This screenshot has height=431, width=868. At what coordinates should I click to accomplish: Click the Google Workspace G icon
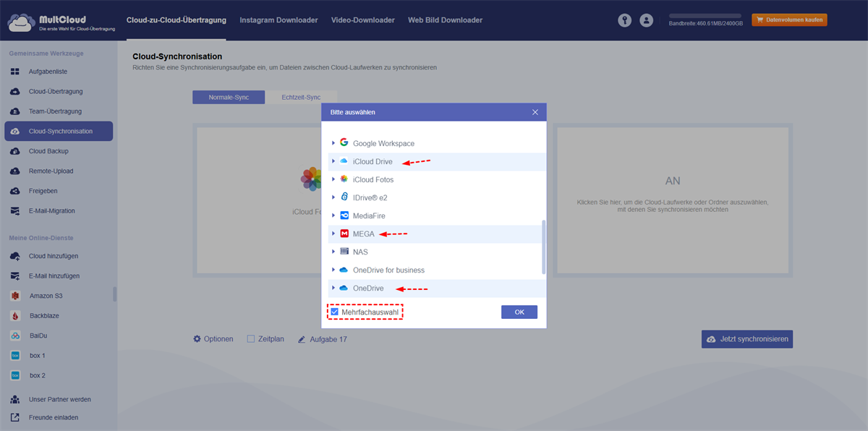(344, 142)
